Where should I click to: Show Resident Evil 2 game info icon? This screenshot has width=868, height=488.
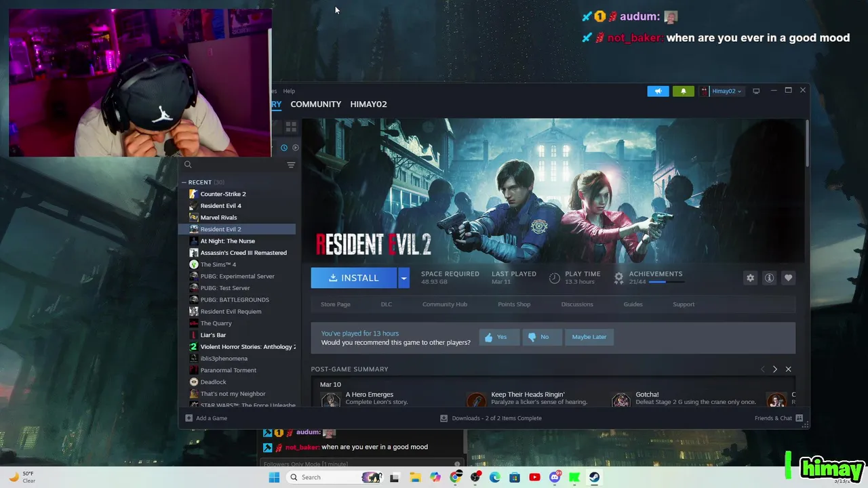coord(769,278)
